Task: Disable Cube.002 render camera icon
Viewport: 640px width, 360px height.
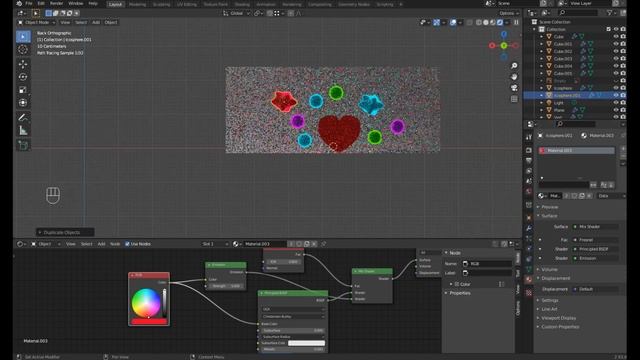Action: pyautogui.click(x=623, y=51)
